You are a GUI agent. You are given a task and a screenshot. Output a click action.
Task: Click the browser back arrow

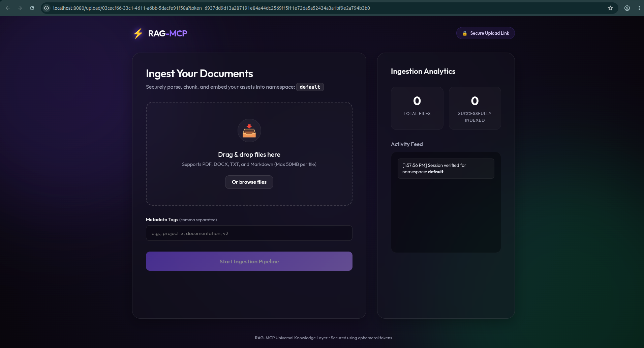[8, 8]
